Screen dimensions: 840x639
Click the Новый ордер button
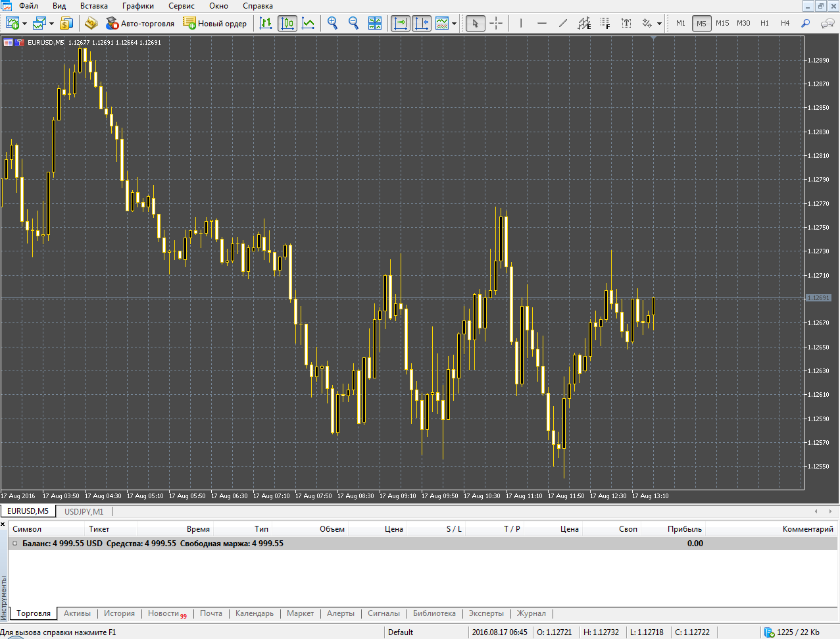coord(214,23)
